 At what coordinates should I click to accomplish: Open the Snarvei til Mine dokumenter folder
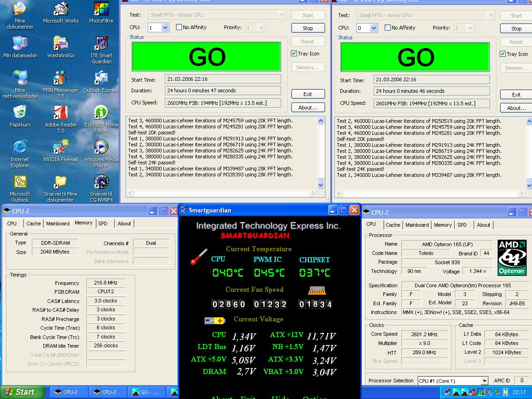point(61,188)
